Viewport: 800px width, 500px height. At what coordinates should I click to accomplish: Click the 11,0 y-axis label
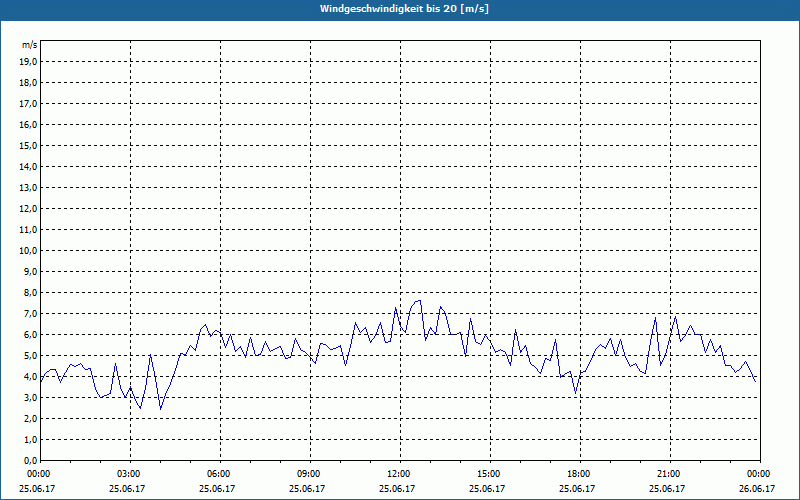tap(29, 230)
